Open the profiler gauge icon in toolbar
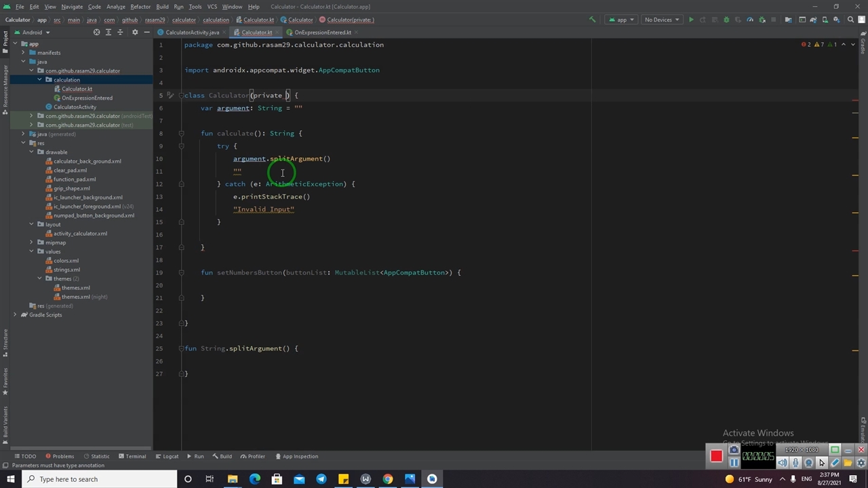 click(x=750, y=20)
